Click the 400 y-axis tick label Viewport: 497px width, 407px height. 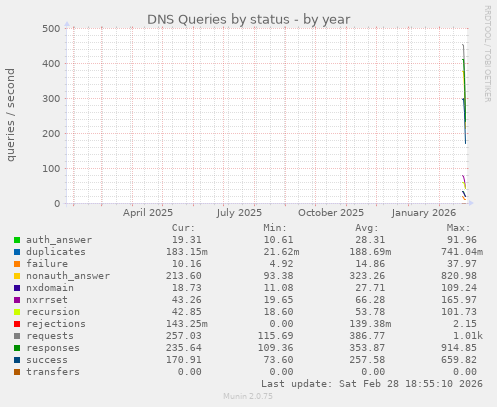(x=51, y=64)
